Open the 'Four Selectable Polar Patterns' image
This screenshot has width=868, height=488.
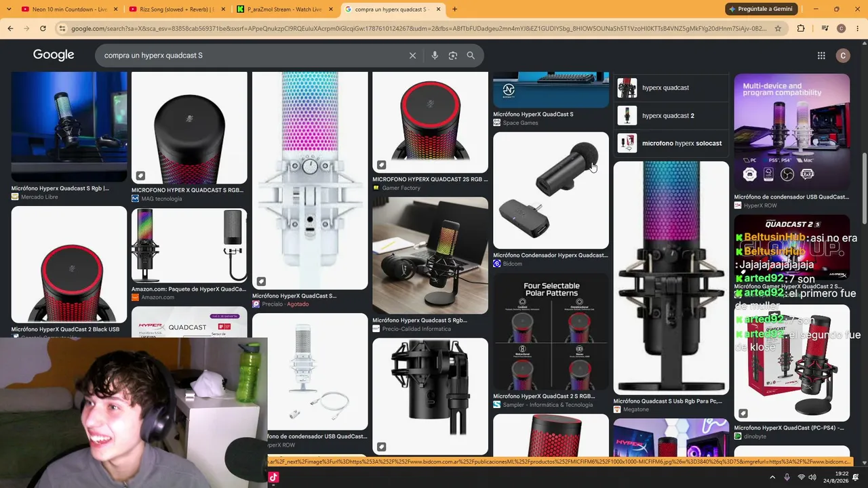(x=551, y=332)
